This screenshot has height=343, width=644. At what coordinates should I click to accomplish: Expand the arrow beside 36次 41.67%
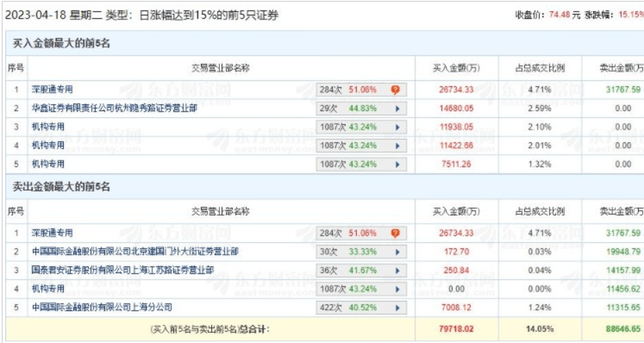397,271
